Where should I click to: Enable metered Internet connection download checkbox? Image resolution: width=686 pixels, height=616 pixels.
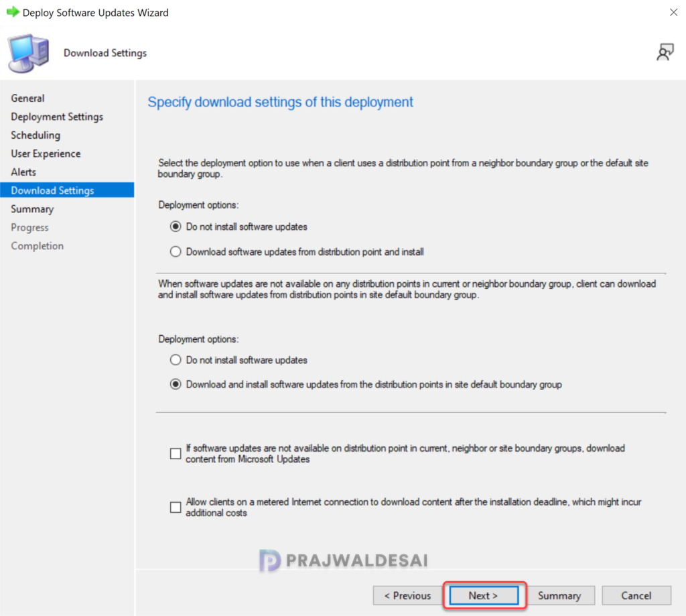click(176, 507)
